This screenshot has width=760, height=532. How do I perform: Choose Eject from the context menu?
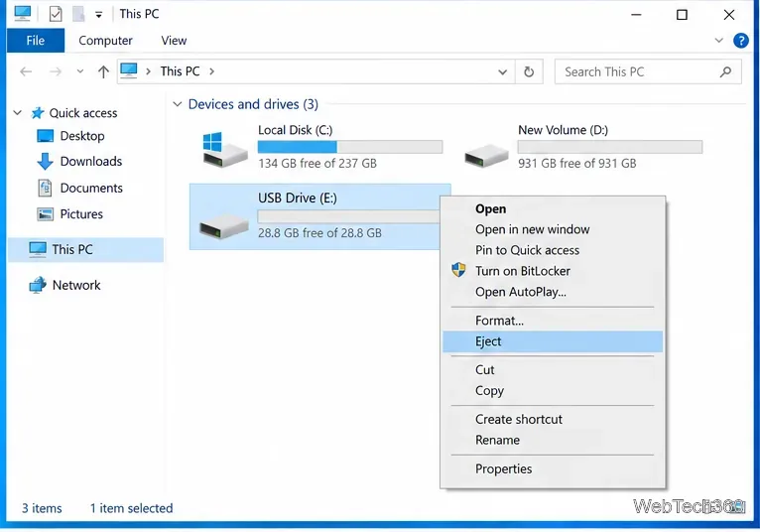point(553,341)
